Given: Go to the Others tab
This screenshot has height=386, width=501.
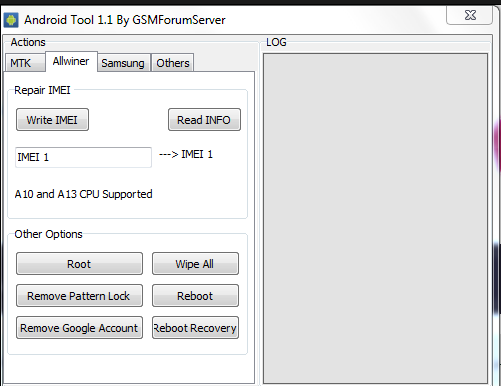Looking at the screenshot, I should coord(173,63).
